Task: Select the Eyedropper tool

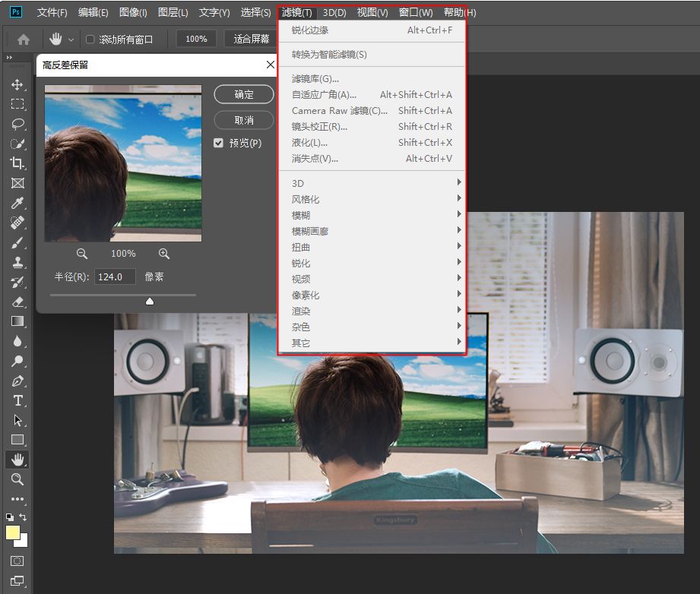Action: (x=17, y=203)
